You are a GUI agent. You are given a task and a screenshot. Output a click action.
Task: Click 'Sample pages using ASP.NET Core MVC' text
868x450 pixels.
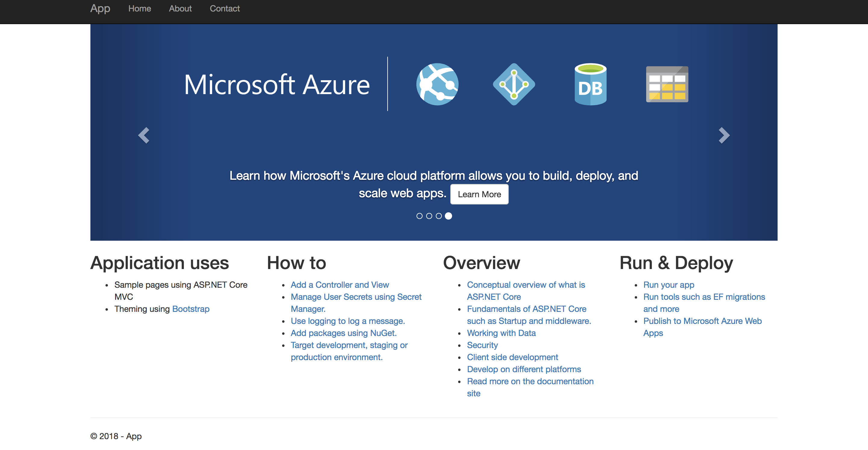pos(181,291)
